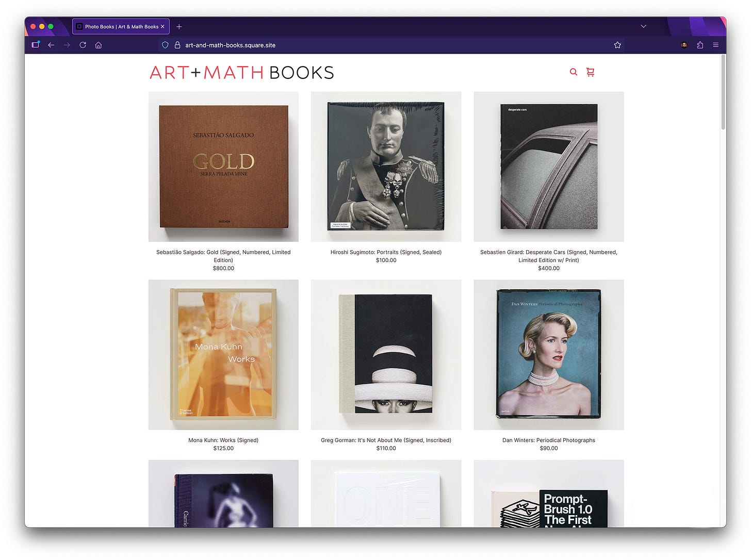The image size is (751, 560).
Task: Click the browser back arrow
Action: (51, 45)
